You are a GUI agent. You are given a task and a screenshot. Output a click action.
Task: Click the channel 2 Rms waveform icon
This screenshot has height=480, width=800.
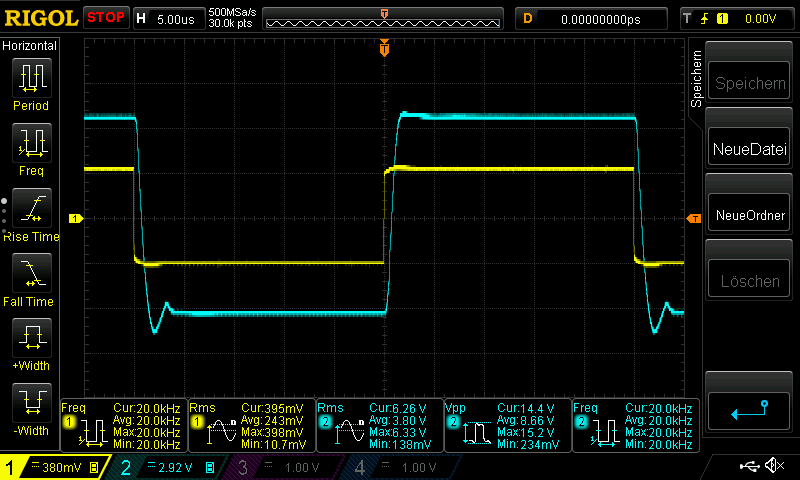click(x=349, y=433)
